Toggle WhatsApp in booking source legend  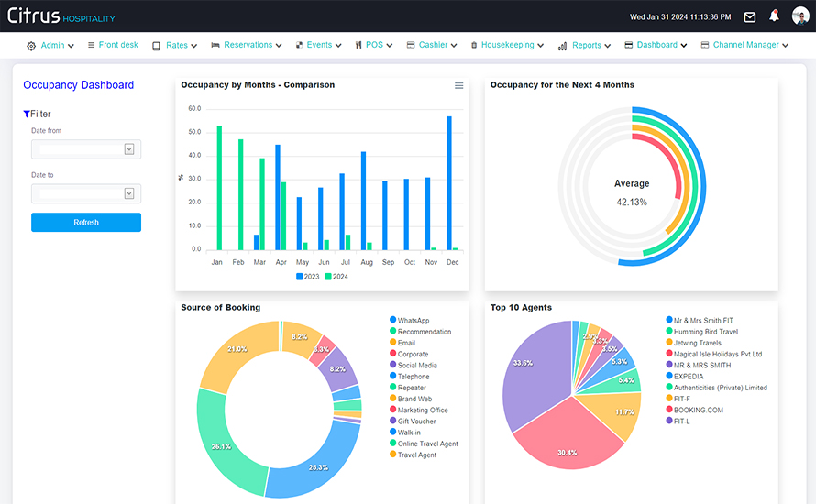coord(413,321)
